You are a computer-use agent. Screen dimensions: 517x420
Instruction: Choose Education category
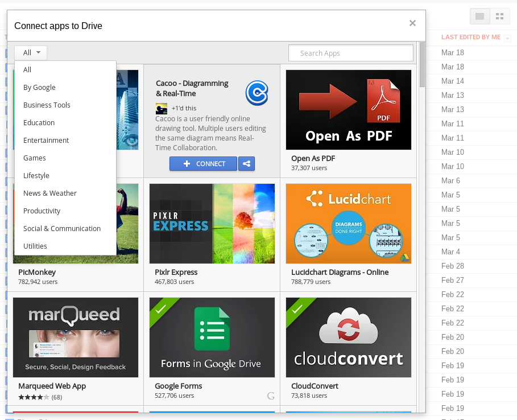coord(65,123)
